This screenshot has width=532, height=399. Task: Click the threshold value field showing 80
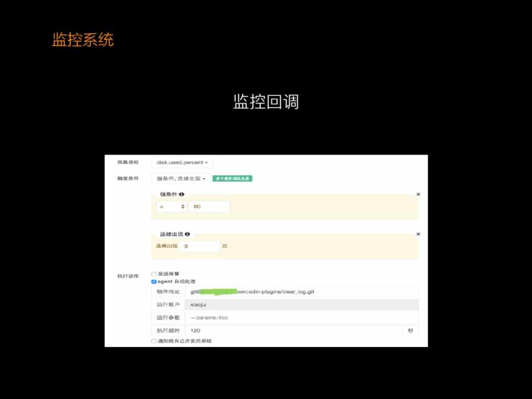pyautogui.click(x=209, y=207)
